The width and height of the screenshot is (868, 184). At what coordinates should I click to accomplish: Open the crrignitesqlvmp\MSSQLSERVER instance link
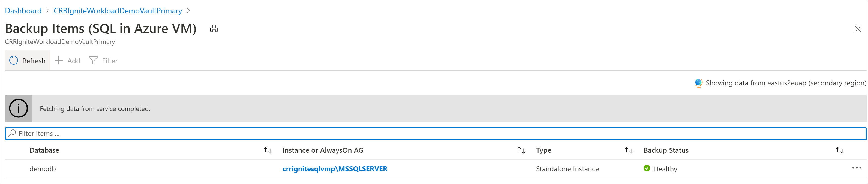click(335, 168)
